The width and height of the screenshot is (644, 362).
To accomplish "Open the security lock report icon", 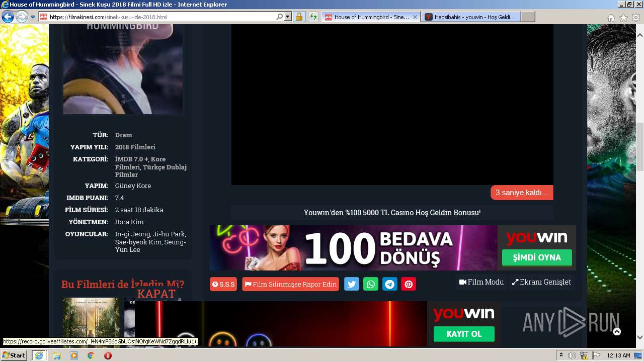I will tap(299, 17).
